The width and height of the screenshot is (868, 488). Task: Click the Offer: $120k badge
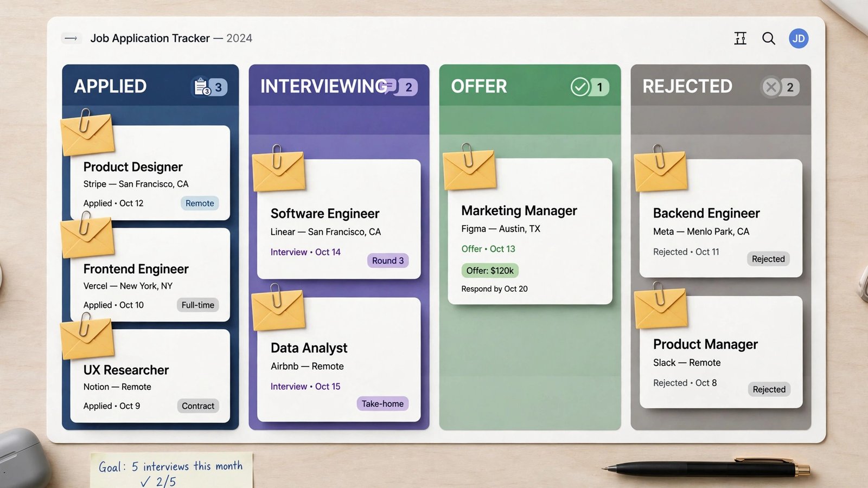coord(490,271)
